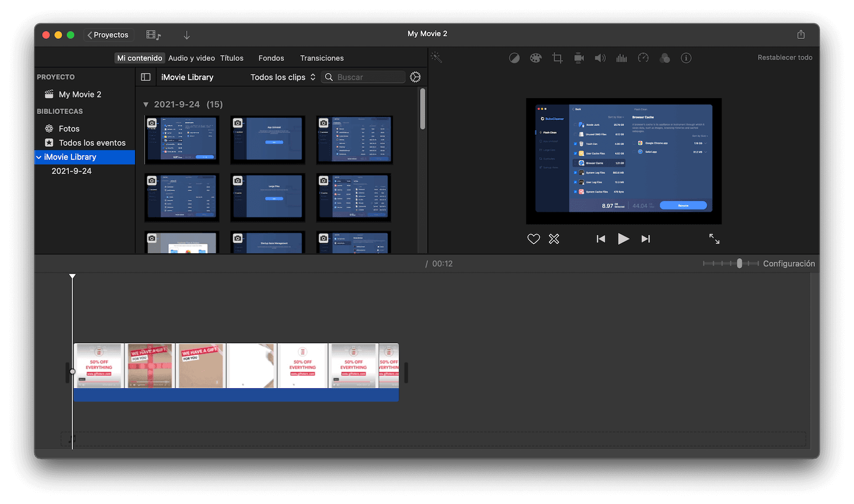Open the color correction palette
The width and height of the screenshot is (854, 504).
coord(535,58)
